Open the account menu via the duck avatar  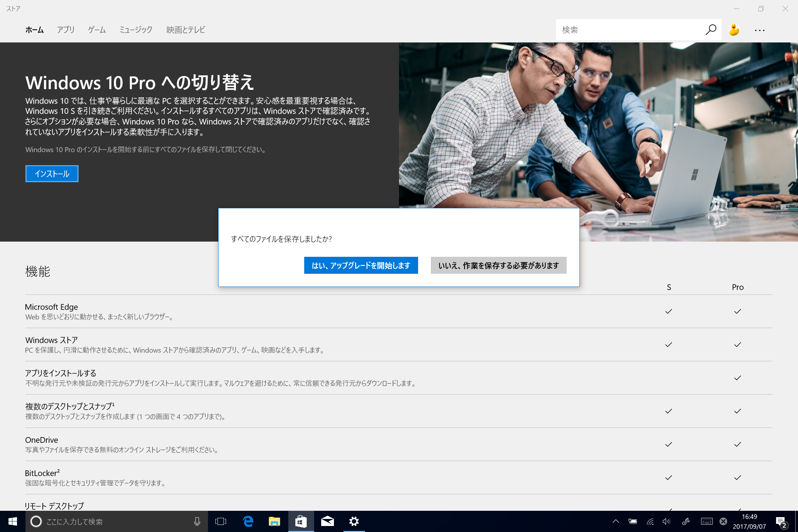click(735, 30)
